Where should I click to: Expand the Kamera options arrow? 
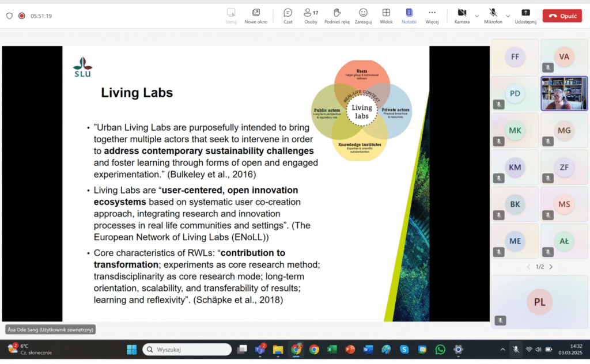[476, 16]
